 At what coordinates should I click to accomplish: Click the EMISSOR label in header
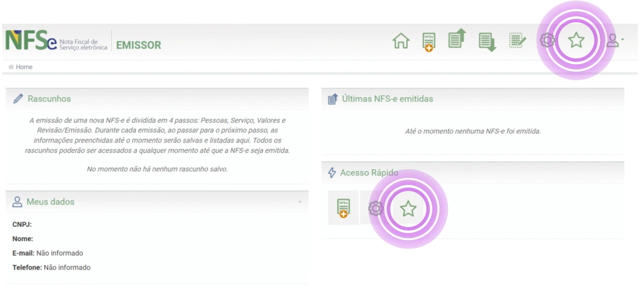click(138, 45)
